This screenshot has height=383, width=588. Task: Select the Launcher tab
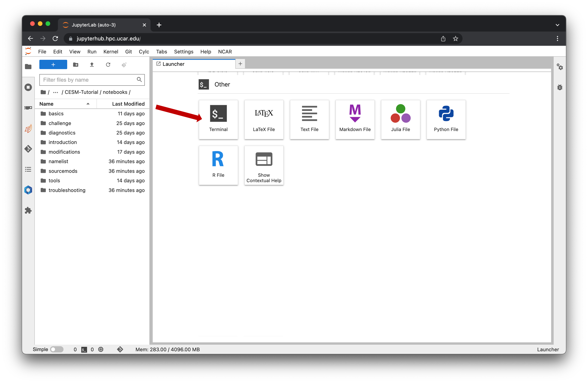[x=194, y=64]
